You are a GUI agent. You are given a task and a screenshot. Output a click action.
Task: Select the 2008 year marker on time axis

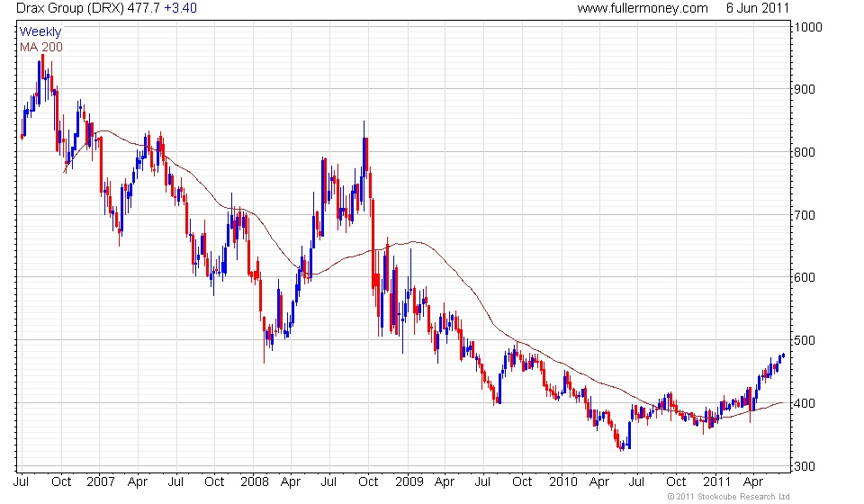coord(254,482)
